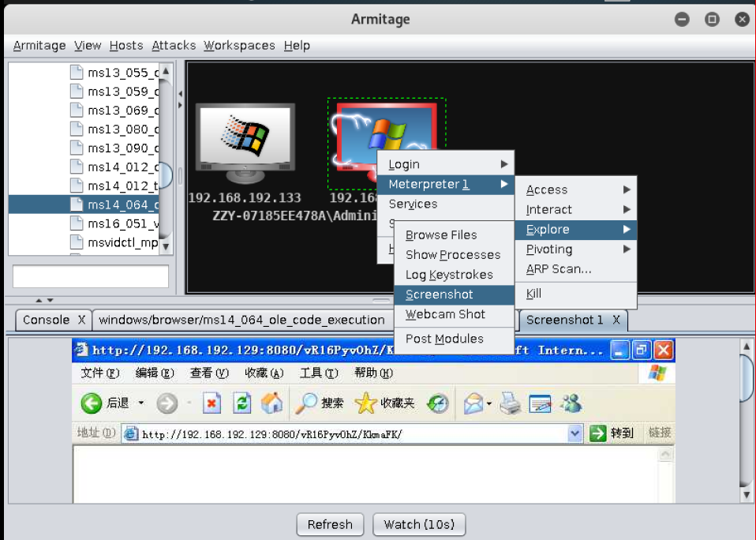The height and width of the screenshot is (540, 756).
Task: Close the Screenshot 1 tab
Action: [616, 320]
